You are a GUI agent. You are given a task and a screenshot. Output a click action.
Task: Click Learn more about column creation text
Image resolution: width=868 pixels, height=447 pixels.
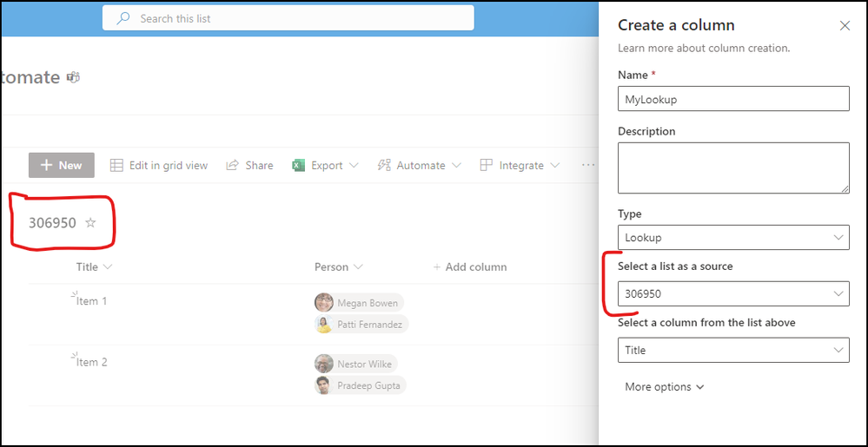pos(704,48)
